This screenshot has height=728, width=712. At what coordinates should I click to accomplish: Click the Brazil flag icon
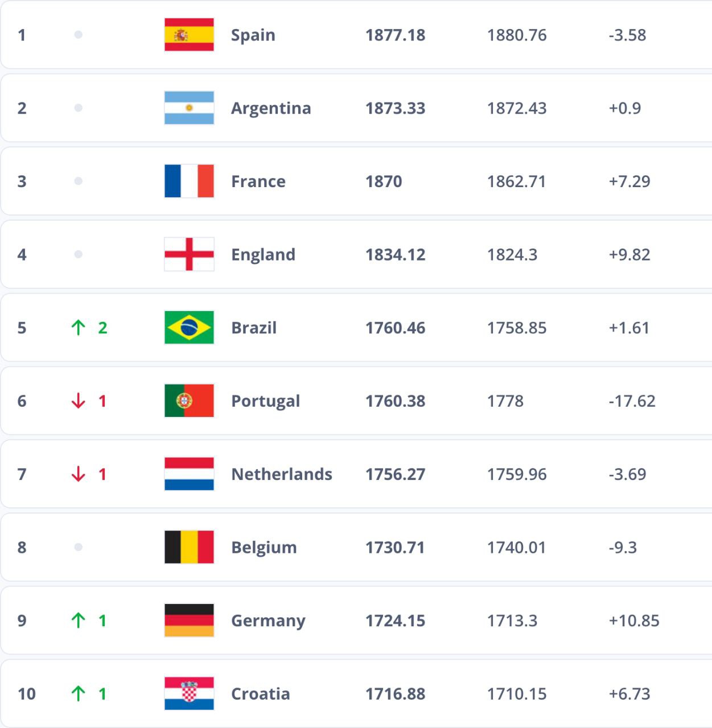(x=189, y=328)
